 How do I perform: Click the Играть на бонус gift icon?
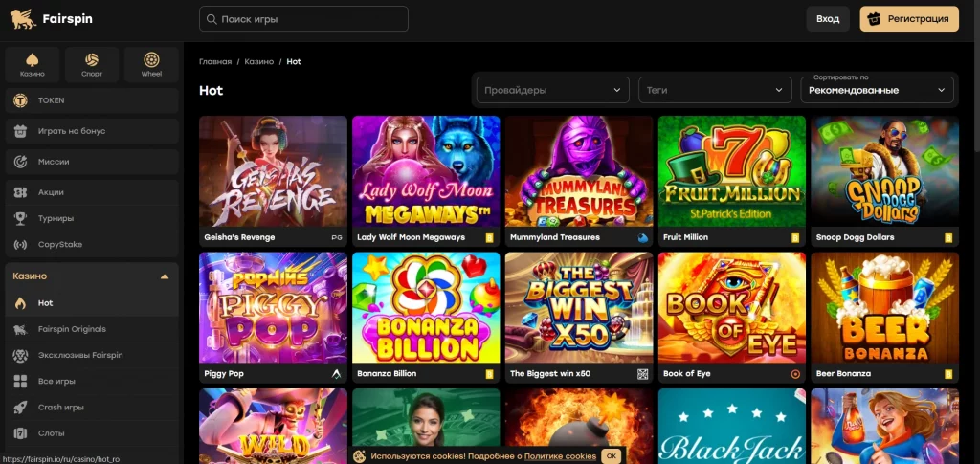[21, 131]
